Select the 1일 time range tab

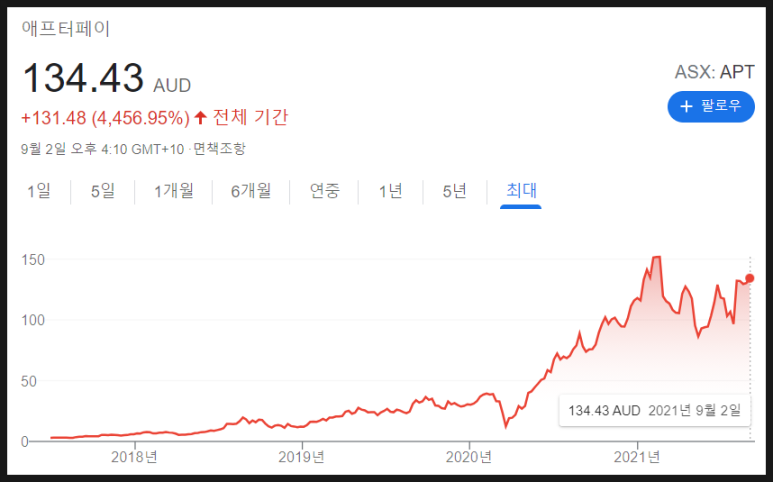click(x=39, y=191)
